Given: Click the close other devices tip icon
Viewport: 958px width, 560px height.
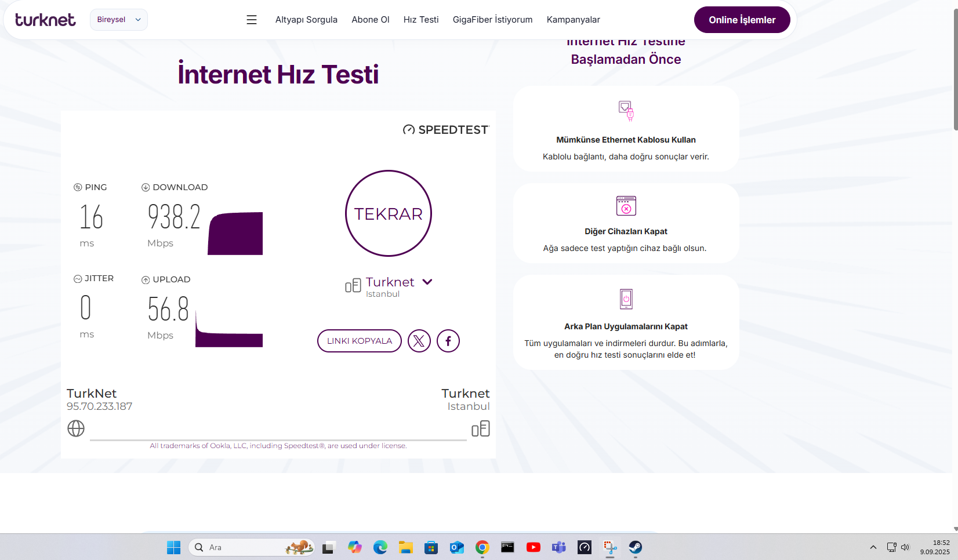Looking at the screenshot, I should click(626, 206).
